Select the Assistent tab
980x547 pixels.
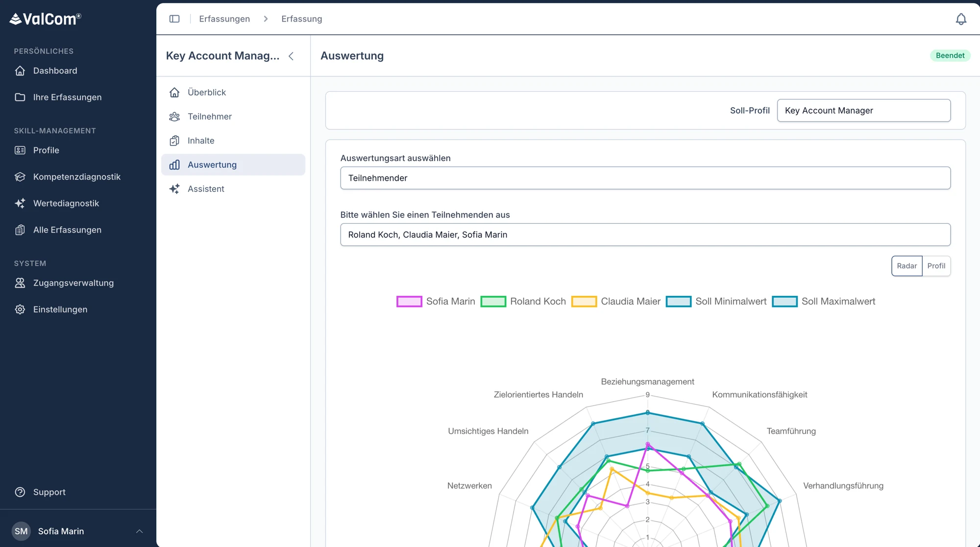pos(233,189)
